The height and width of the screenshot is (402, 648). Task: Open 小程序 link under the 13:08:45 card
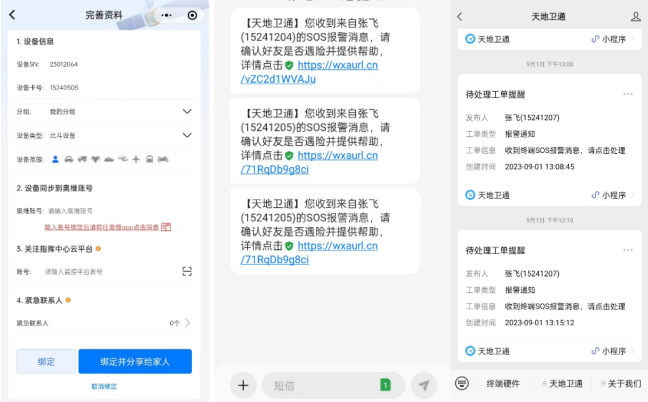pyautogui.click(x=613, y=195)
